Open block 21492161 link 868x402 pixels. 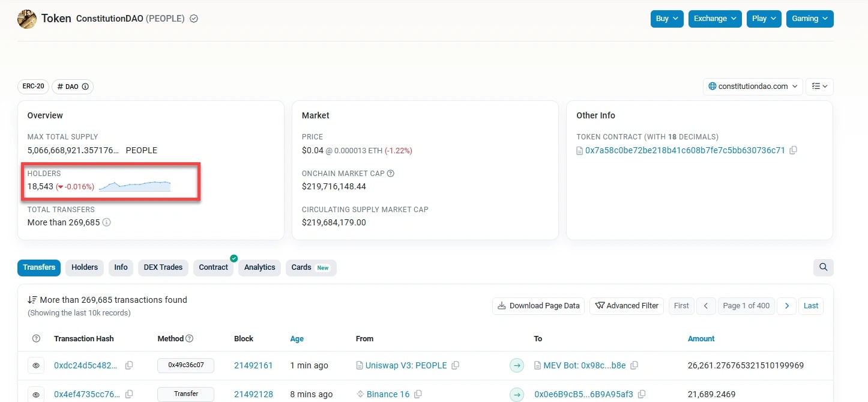253,365
